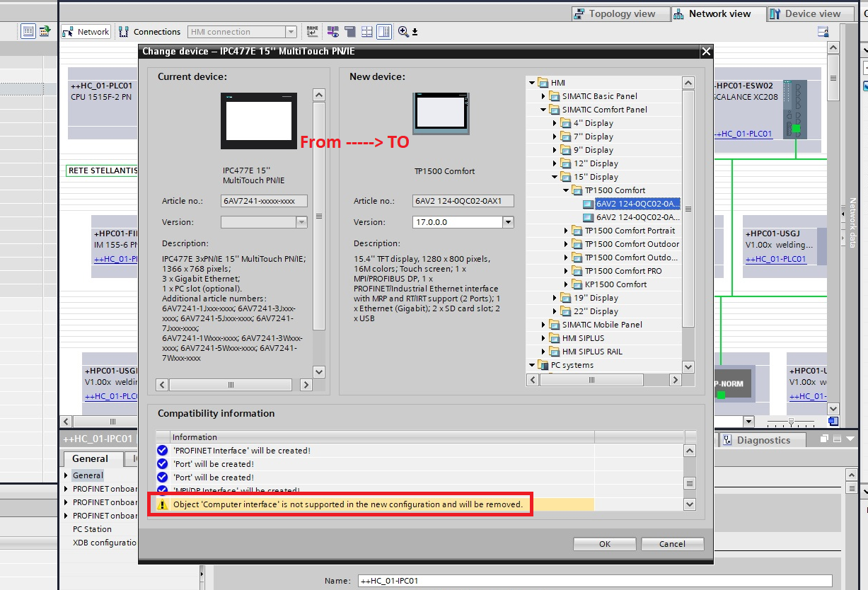Switch to the Topology view tab
868x590 pixels.
(x=615, y=13)
